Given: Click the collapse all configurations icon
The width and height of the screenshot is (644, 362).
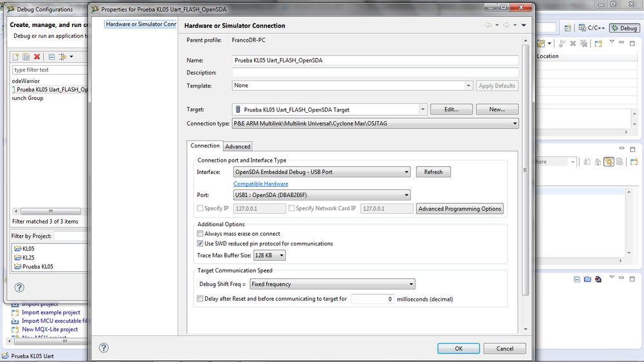Looking at the screenshot, I should 52,57.
